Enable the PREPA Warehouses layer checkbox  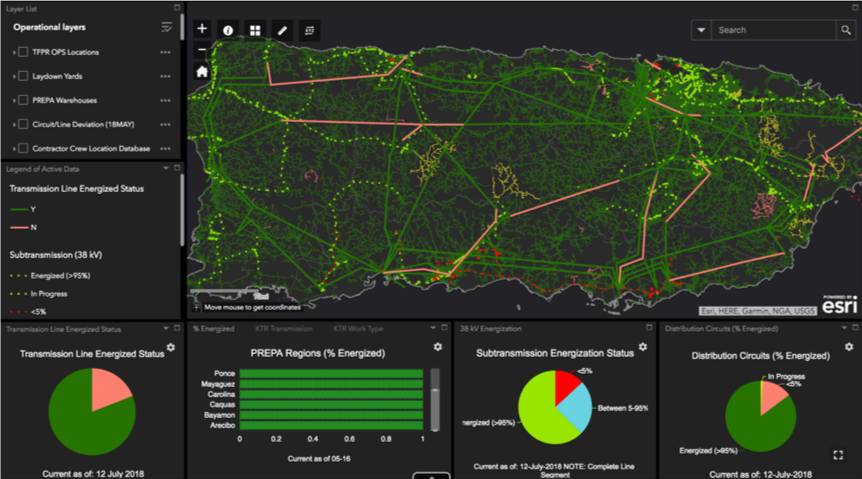[x=23, y=100]
